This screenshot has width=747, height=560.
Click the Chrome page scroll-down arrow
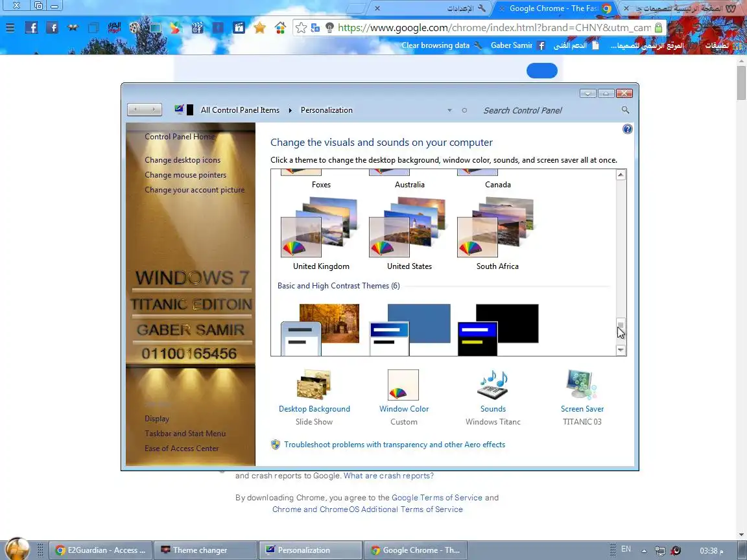pos(741,535)
